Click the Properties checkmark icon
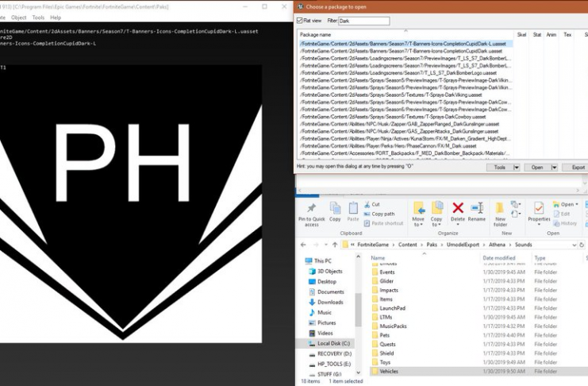The height and width of the screenshot is (386, 588). [x=539, y=208]
